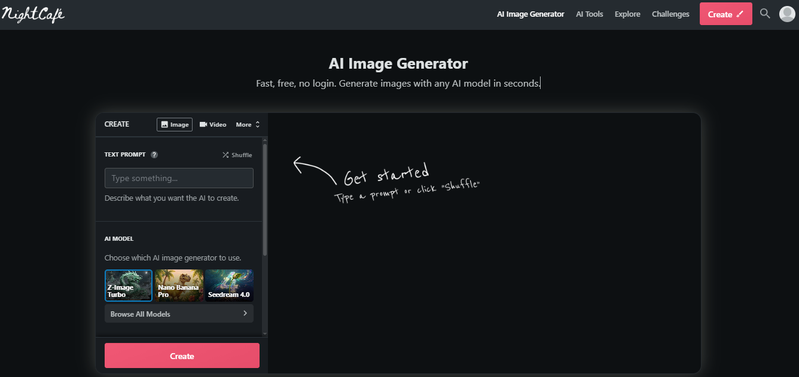Select the Image creation tab

pos(175,124)
